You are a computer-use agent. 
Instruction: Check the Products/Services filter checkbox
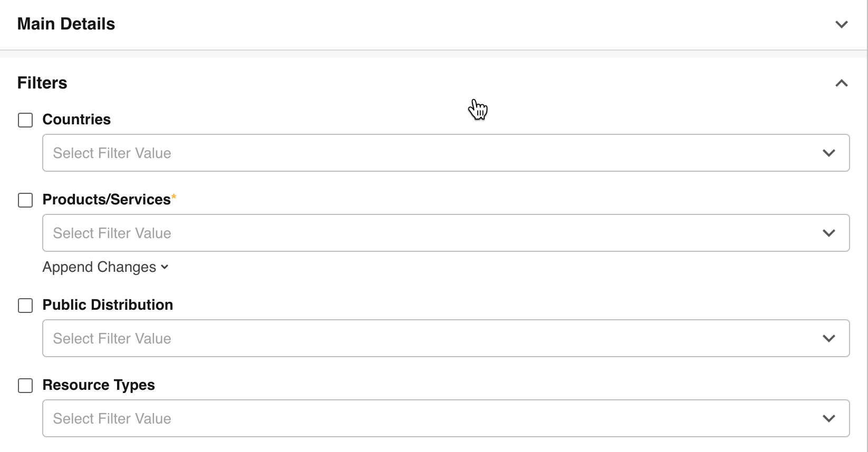pyautogui.click(x=25, y=200)
